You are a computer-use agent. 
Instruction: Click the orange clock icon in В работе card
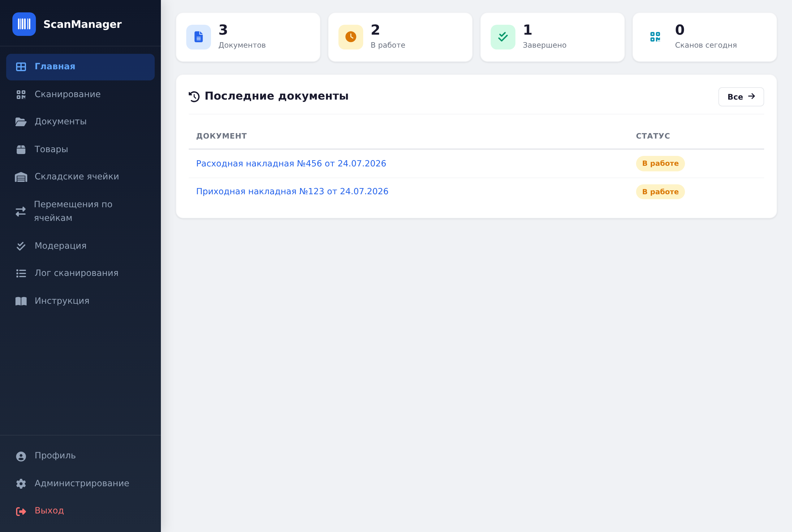[x=351, y=37]
